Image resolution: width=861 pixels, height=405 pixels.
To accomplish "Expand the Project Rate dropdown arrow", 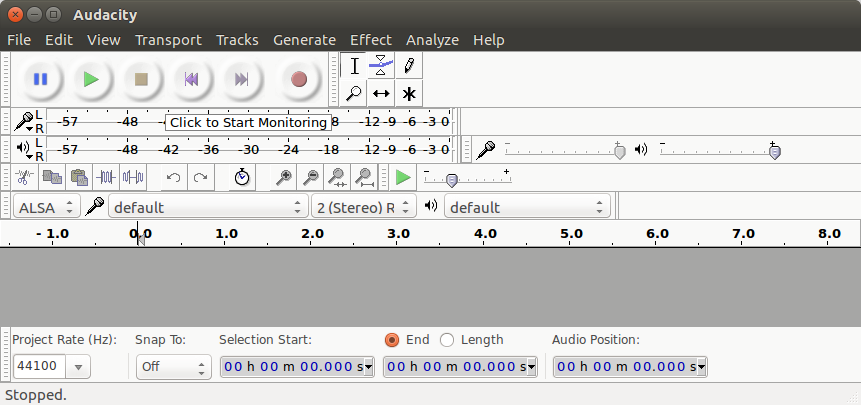I will [78, 367].
